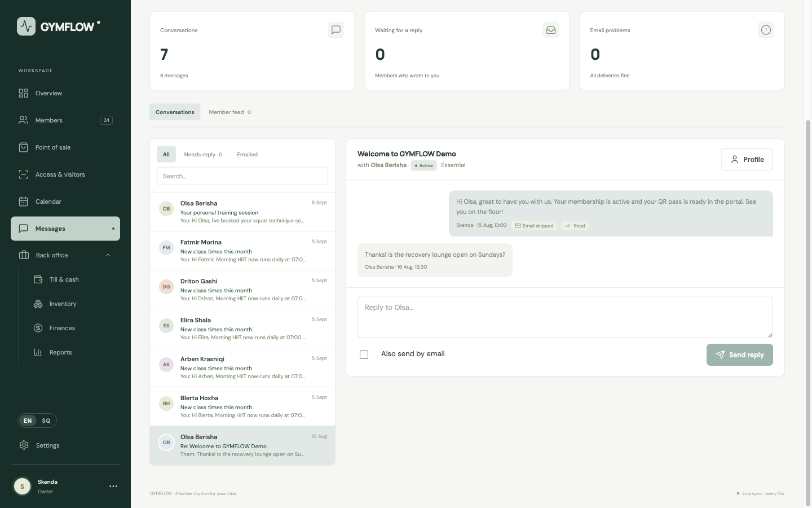Collapse the Back office section chevron

coord(108,255)
